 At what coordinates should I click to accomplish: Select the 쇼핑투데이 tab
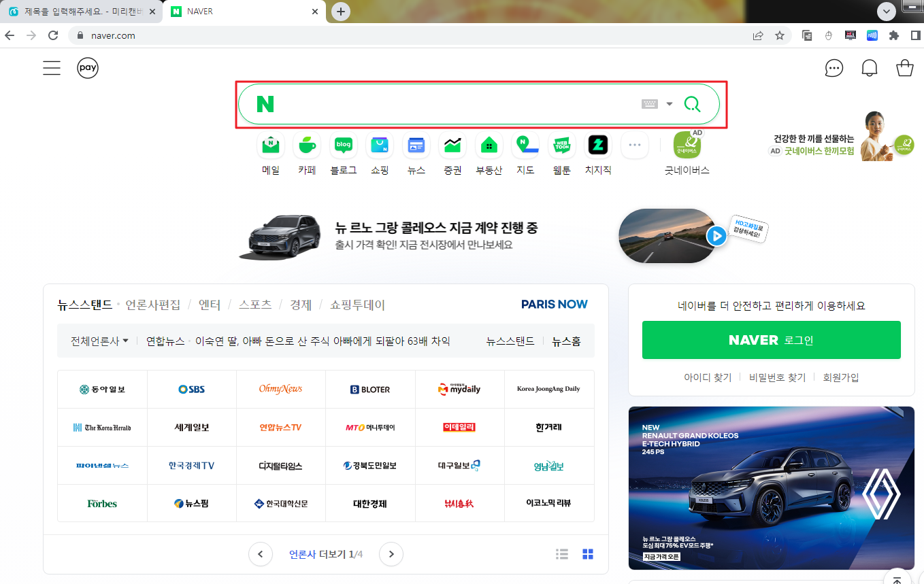pyautogui.click(x=358, y=305)
